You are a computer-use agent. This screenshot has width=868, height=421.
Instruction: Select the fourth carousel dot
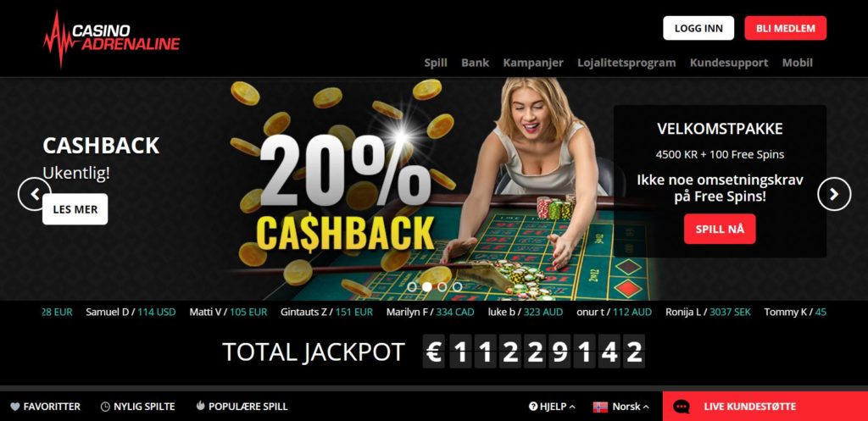pos(457,286)
